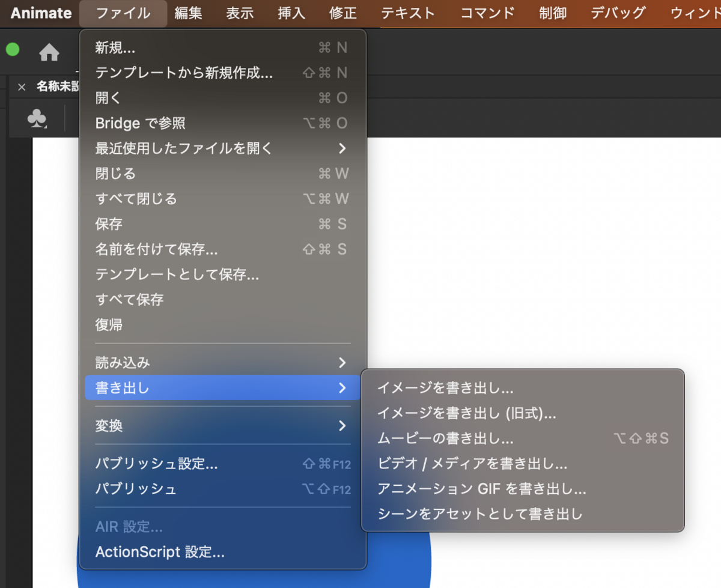This screenshot has width=721, height=588.
Task: Choose シーンをアセットとして書き出し
Action: pos(523,514)
